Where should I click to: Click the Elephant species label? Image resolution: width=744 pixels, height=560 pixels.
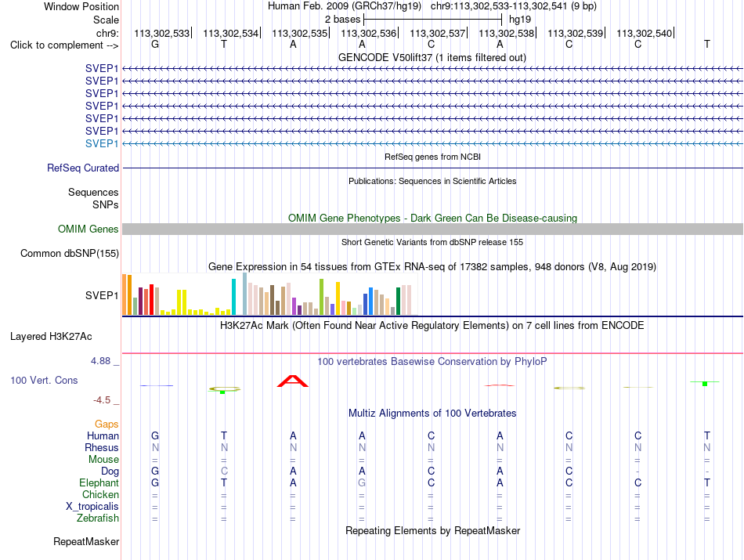coord(99,482)
